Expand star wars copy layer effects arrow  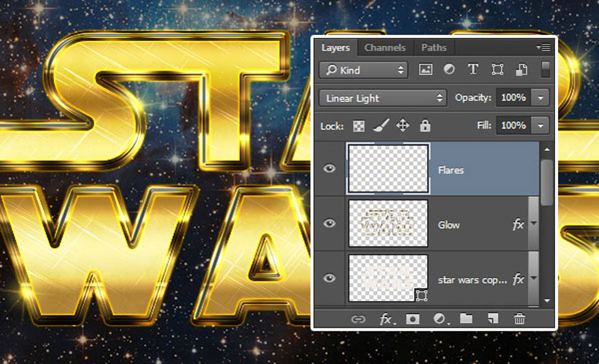tap(534, 278)
